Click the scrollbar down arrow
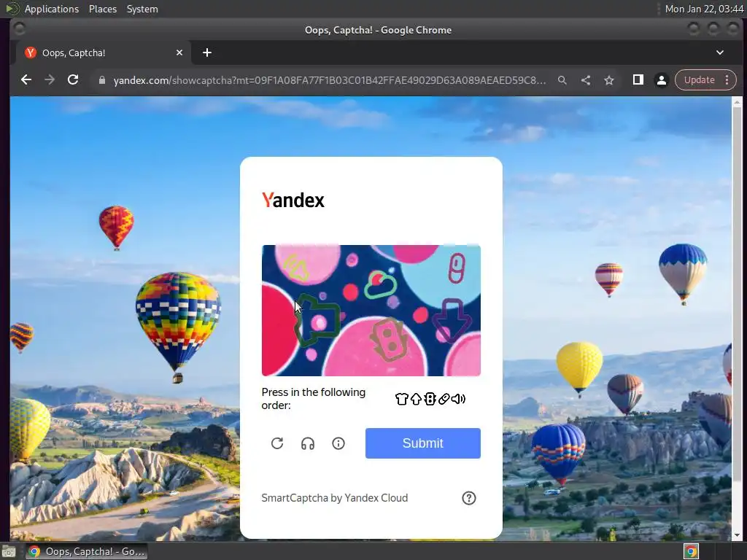 (737, 536)
